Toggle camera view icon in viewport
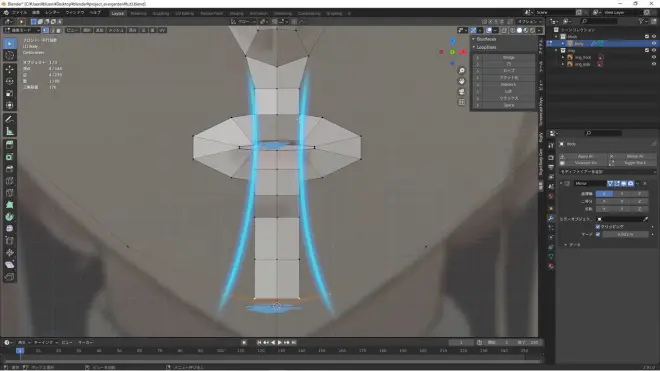Screen dimensions: 660x371 click(x=462, y=91)
